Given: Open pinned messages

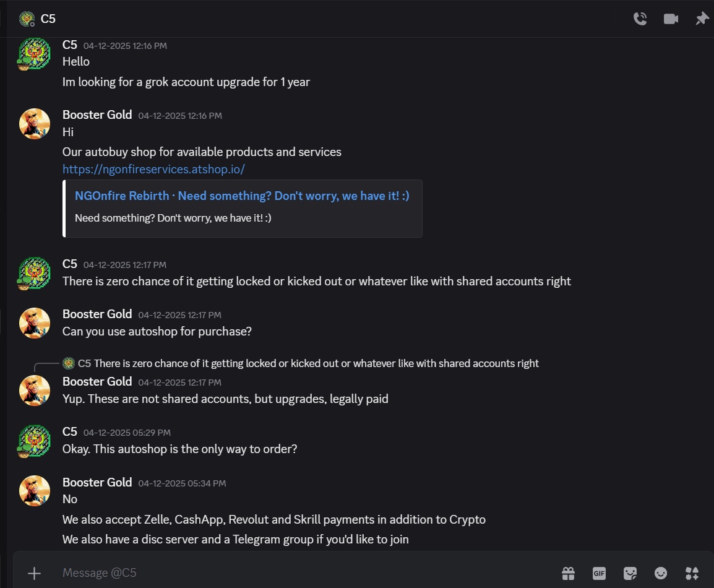Looking at the screenshot, I should coord(702,19).
